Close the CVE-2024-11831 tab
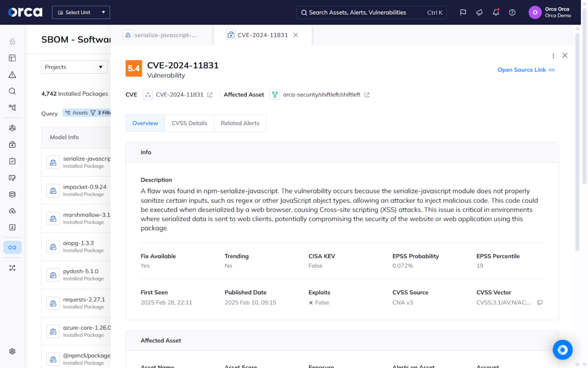The width and height of the screenshot is (588, 368). click(x=296, y=35)
